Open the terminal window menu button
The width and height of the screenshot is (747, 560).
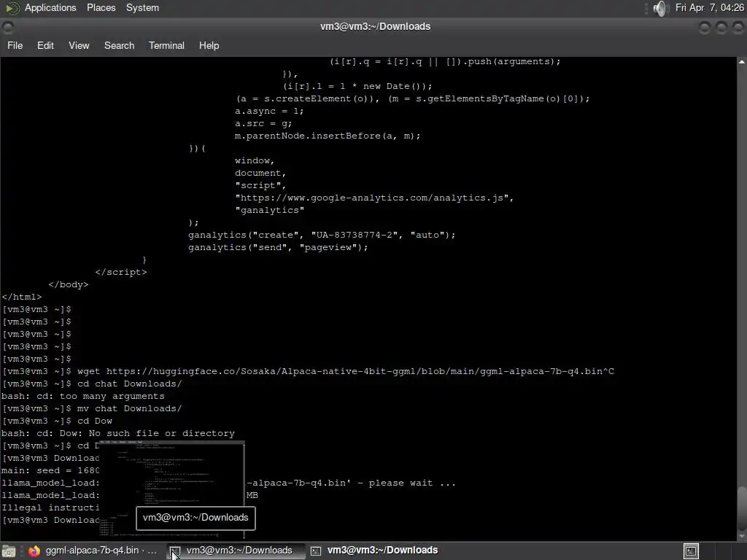[x=7, y=28]
